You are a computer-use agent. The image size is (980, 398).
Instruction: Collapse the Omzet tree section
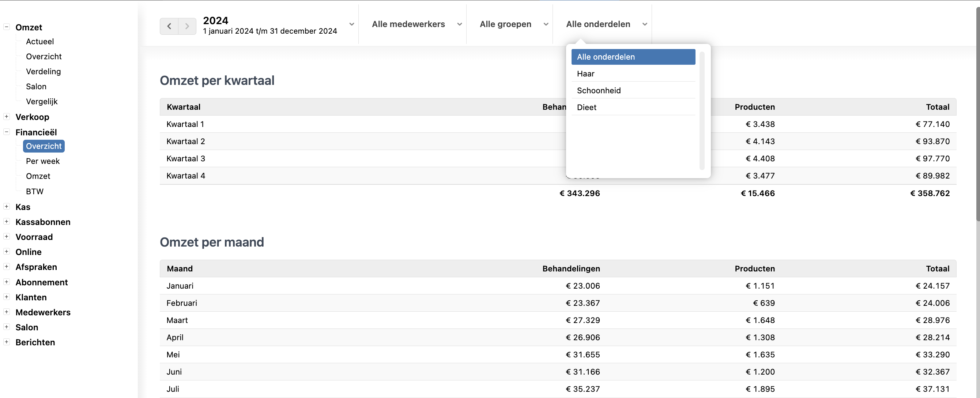7,27
